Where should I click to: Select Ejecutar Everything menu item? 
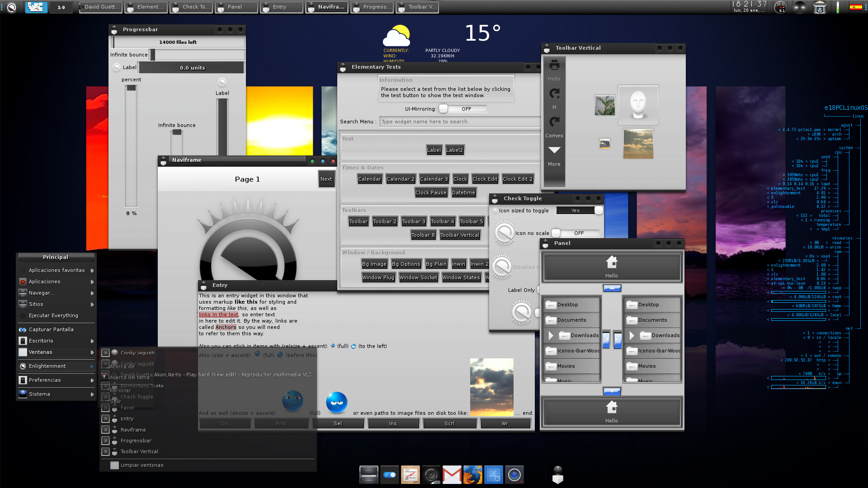57,315
